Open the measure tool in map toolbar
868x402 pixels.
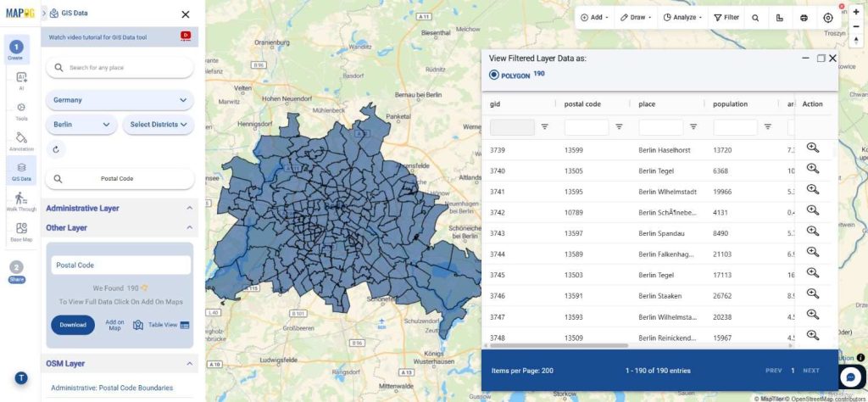pos(780,18)
